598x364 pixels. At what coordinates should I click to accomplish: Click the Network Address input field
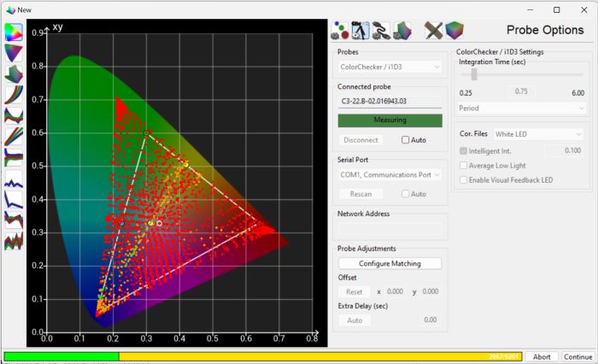click(x=389, y=229)
